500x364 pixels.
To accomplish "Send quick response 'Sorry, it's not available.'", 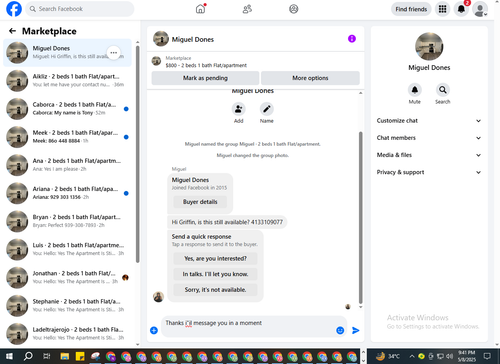I will pyautogui.click(x=215, y=290).
